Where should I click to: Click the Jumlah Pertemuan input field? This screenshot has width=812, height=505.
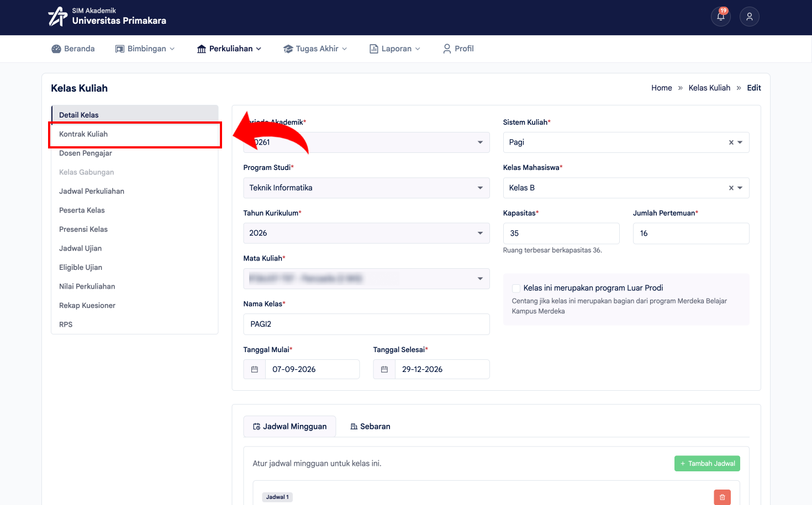coord(691,233)
